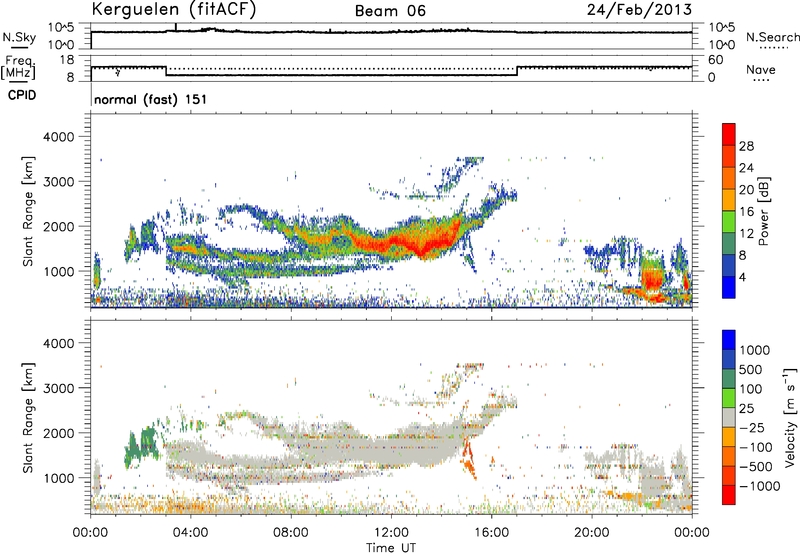This screenshot has width=800, height=554.
Task: Click the '4' power colorbar value
Action: tap(742, 277)
